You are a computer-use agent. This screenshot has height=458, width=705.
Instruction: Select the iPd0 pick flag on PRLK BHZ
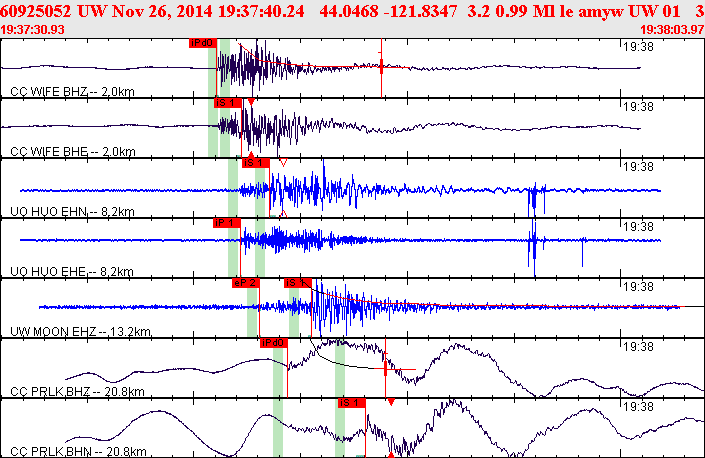click(274, 343)
